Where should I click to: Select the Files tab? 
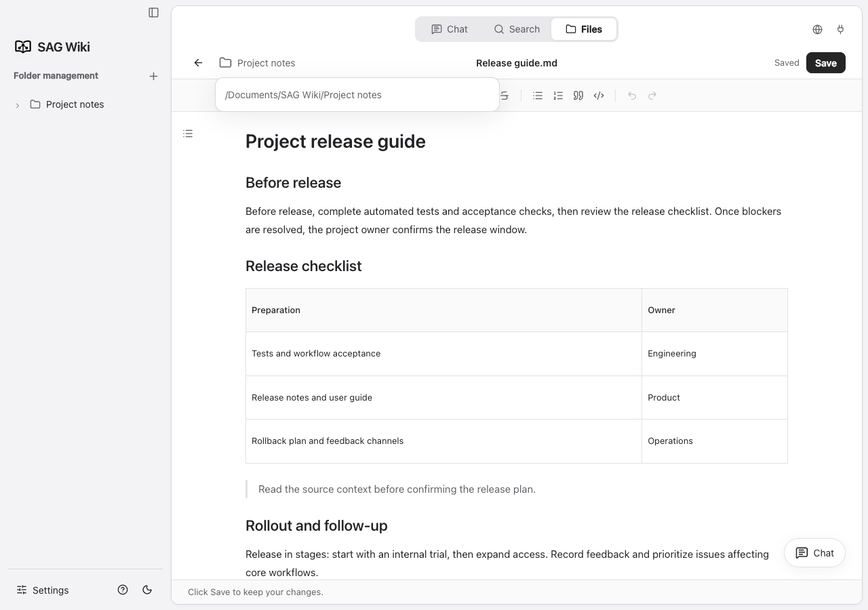[584, 29]
